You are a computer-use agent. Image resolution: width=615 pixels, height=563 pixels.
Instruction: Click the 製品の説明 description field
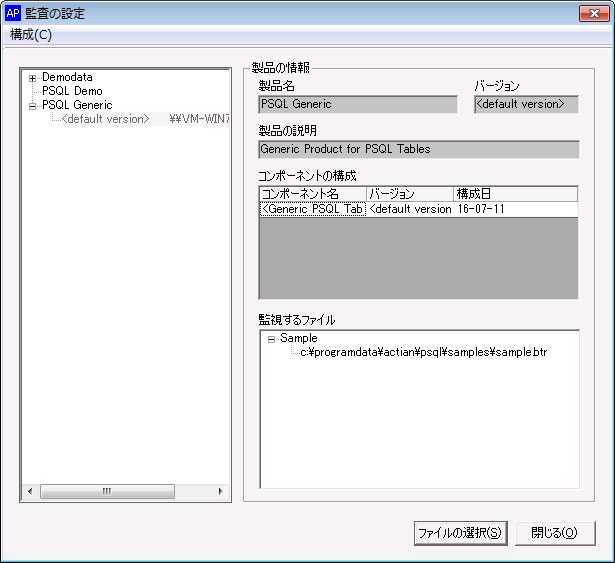(418, 149)
